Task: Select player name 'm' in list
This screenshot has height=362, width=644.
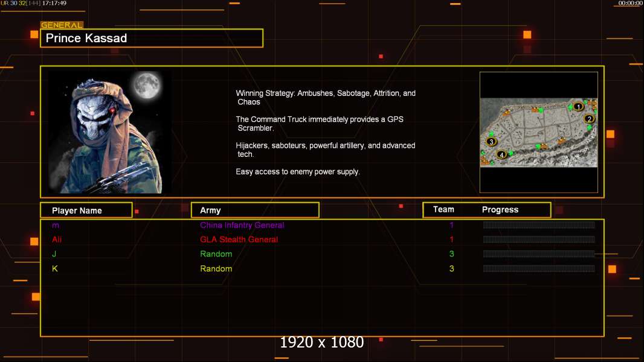Action: tap(56, 225)
